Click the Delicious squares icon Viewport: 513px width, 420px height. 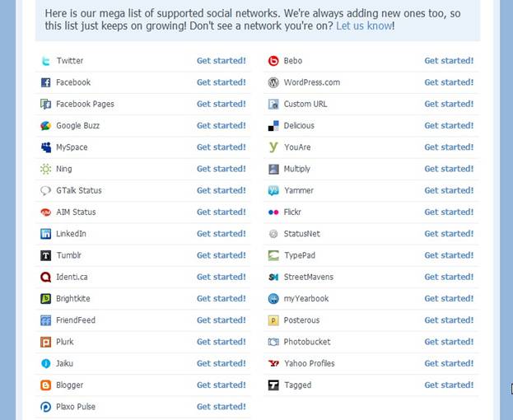pyautogui.click(x=273, y=126)
